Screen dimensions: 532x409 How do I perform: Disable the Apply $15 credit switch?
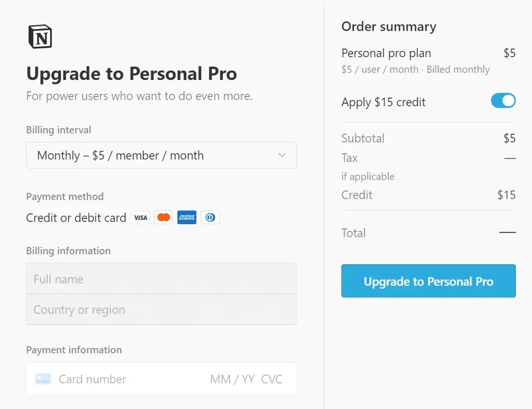(503, 101)
